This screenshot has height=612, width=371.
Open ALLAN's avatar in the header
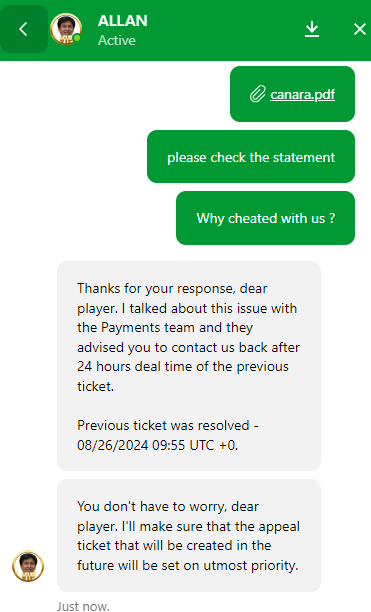(x=66, y=29)
